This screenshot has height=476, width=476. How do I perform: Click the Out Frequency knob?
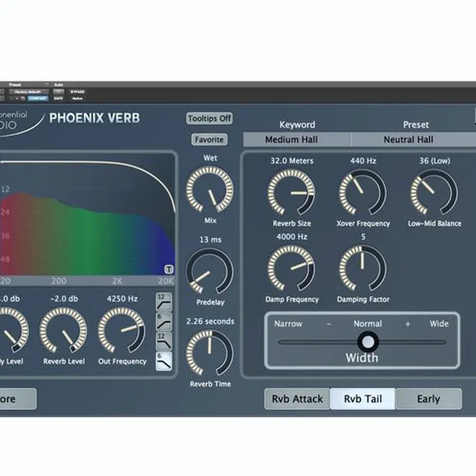pos(122,331)
